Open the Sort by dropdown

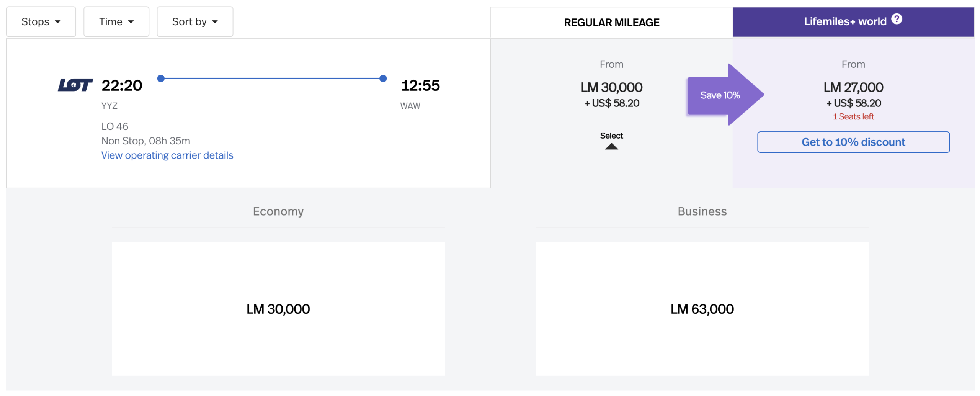pos(194,21)
